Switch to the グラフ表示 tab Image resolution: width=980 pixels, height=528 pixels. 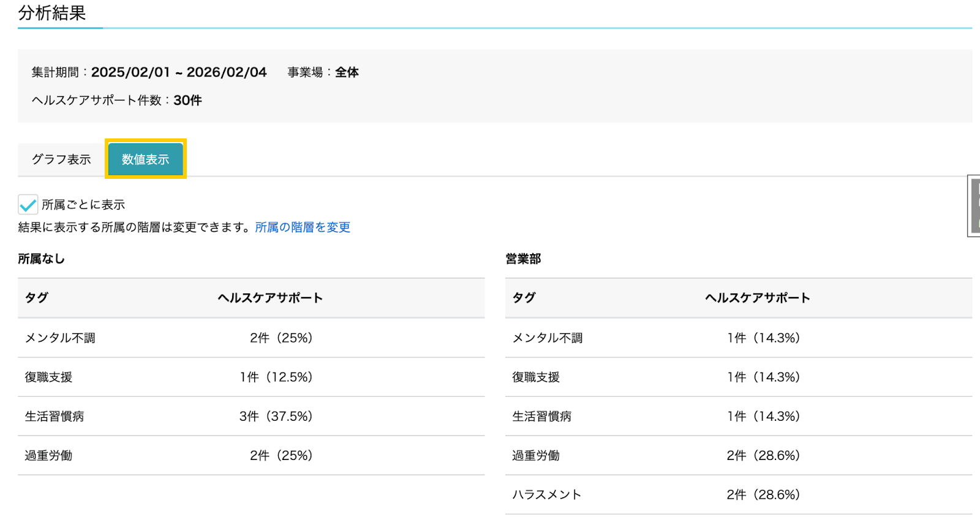[61, 159]
